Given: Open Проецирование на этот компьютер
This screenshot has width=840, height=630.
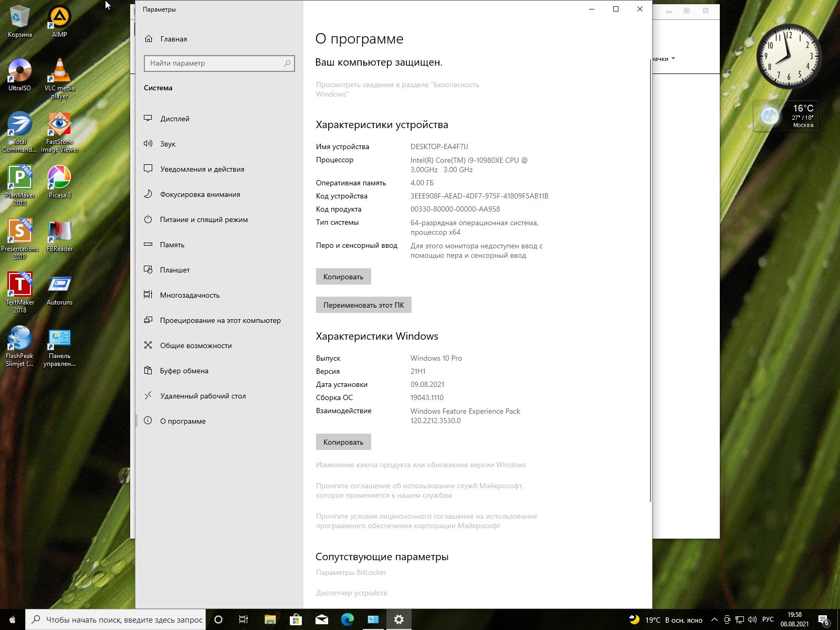Looking at the screenshot, I should tap(219, 320).
